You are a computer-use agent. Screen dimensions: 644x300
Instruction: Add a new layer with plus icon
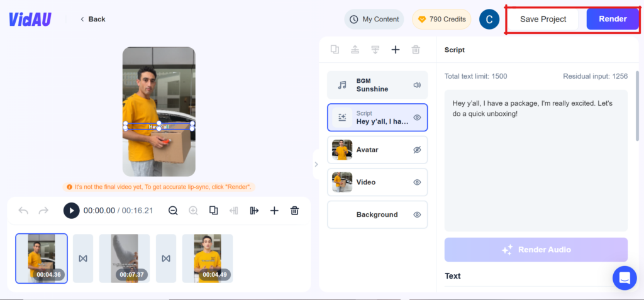(x=396, y=50)
